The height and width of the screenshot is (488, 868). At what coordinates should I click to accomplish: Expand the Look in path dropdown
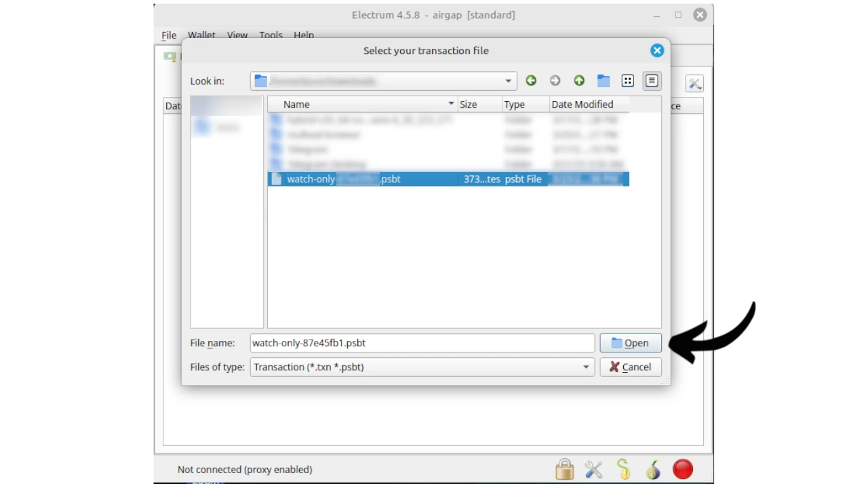[508, 81]
